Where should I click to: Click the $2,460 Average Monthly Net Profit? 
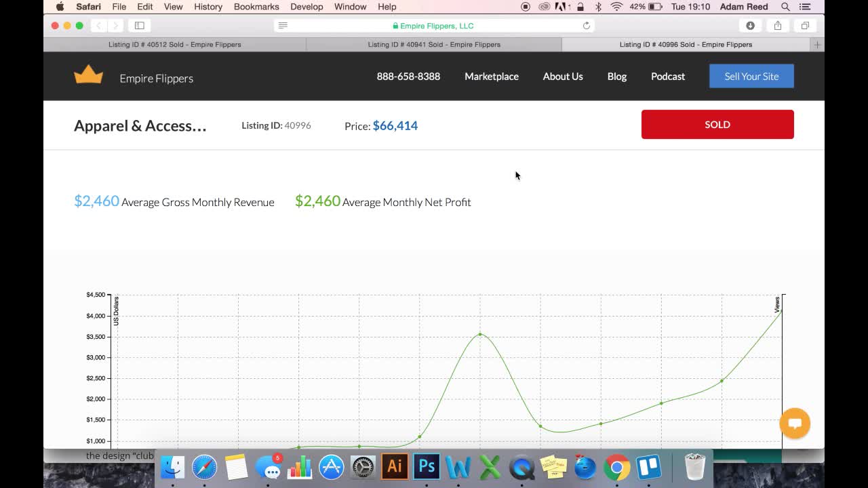[x=383, y=201]
